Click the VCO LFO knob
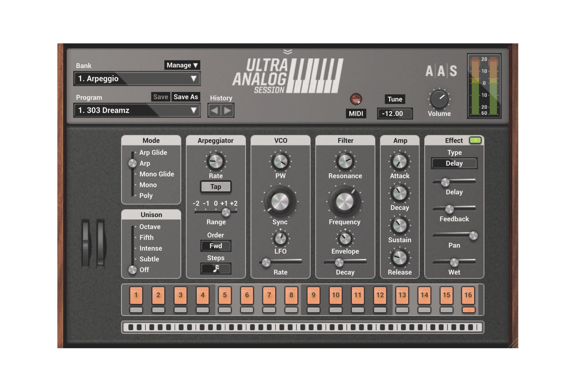 [x=280, y=239]
